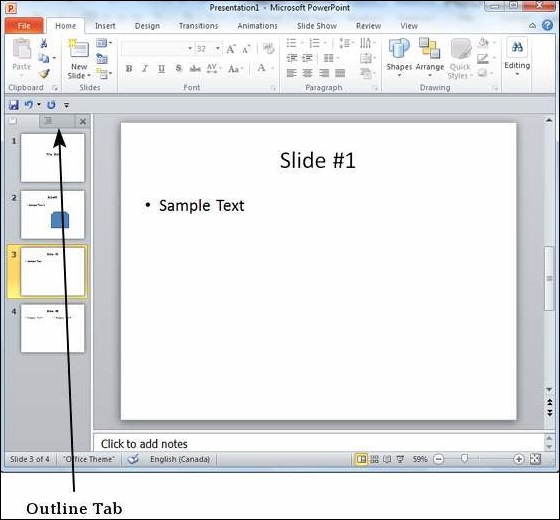Center align the text
This screenshot has height=520, width=560.
coord(308,73)
